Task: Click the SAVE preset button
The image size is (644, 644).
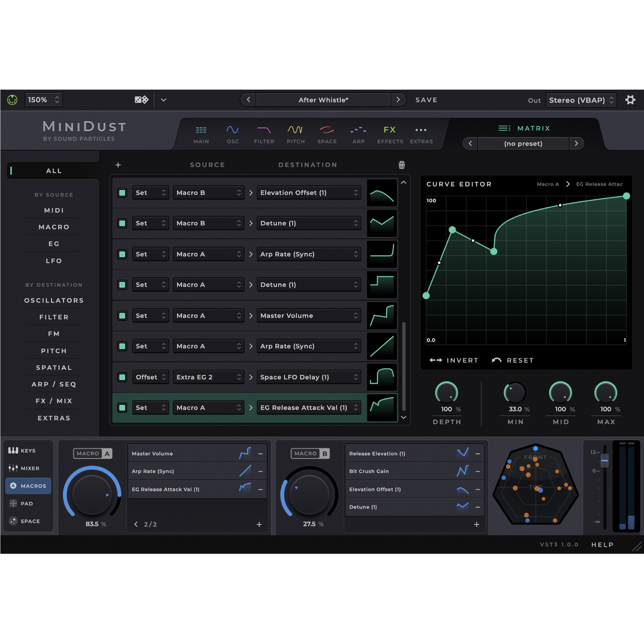Action: coord(426,100)
